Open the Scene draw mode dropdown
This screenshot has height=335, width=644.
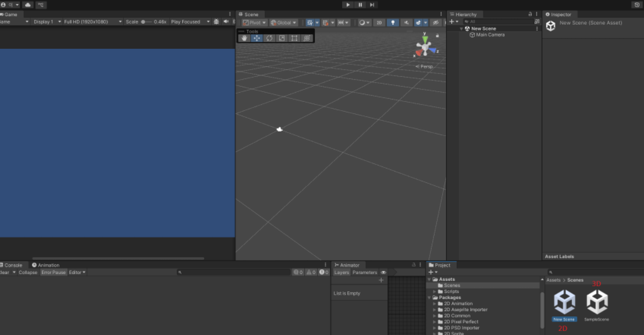click(x=364, y=23)
